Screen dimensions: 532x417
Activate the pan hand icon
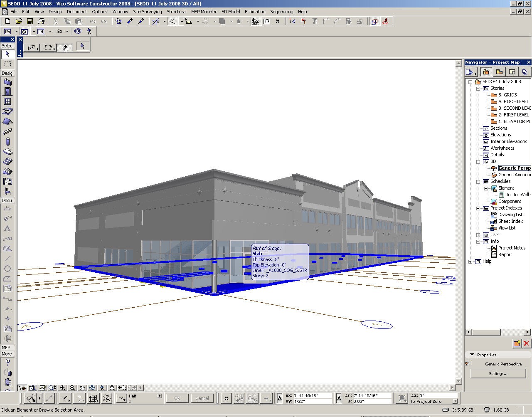click(x=82, y=388)
